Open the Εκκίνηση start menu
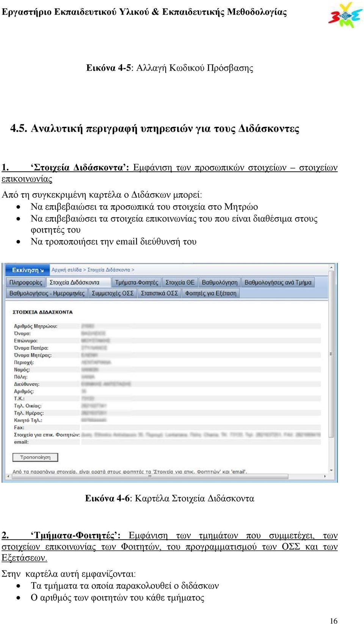Screen dimensions: 364x624 click(x=28, y=270)
